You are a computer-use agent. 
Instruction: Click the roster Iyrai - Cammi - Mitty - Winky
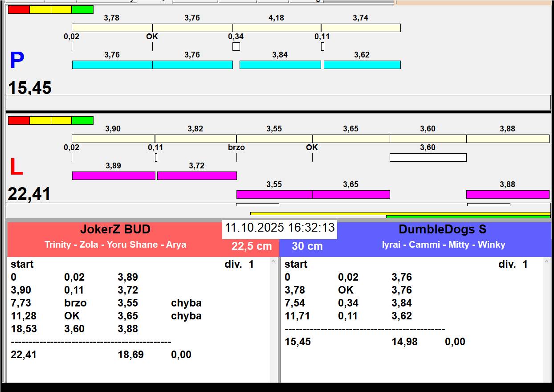coord(444,245)
